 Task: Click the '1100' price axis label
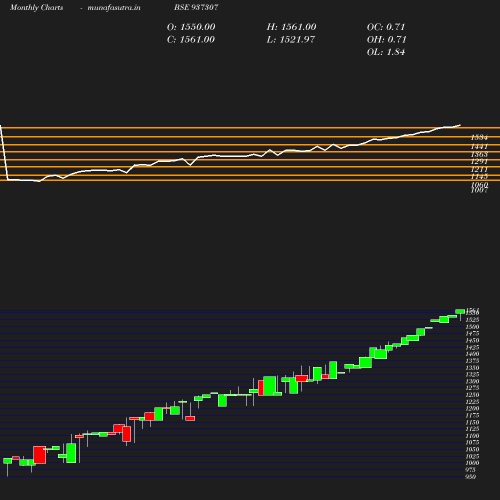tap(472, 436)
